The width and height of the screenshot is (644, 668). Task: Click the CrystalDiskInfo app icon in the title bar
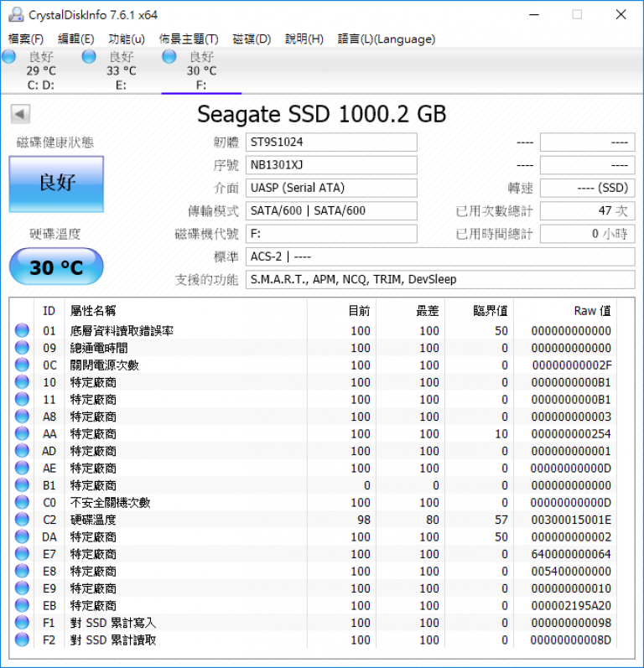(x=16, y=14)
